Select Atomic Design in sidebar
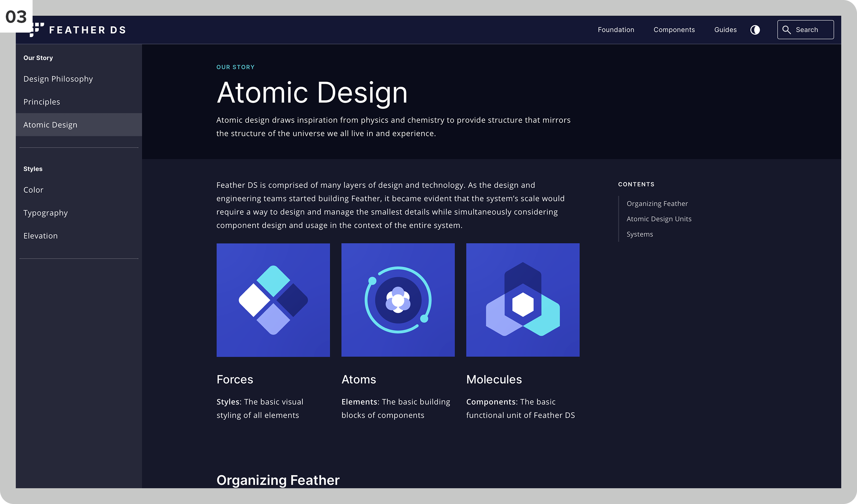857x504 pixels. click(79, 125)
